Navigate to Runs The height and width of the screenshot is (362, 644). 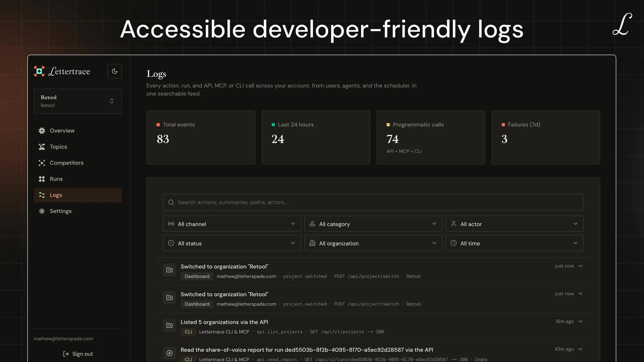click(x=78, y=179)
